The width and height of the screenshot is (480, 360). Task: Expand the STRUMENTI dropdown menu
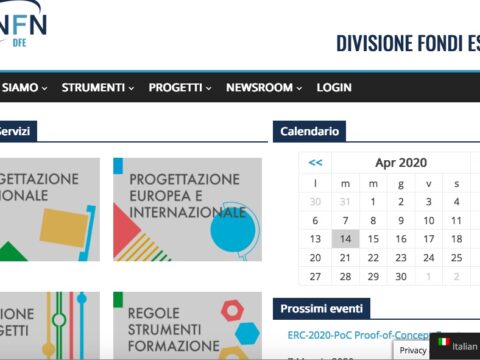(98, 88)
